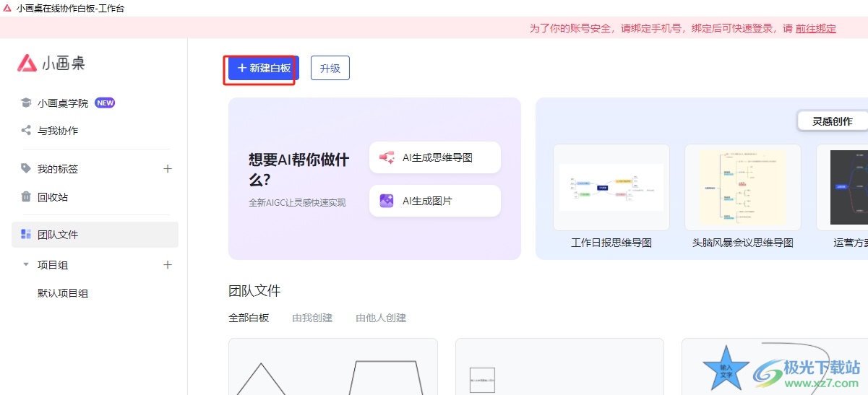Switch to 由我创建 tab
The width and height of the screenshot is (868, 395).
[x=312, y=318]
